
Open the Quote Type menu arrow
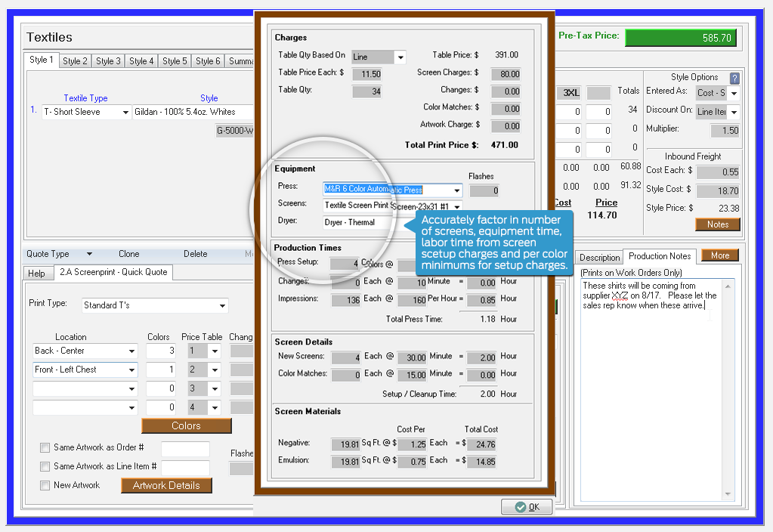[89, 255]
